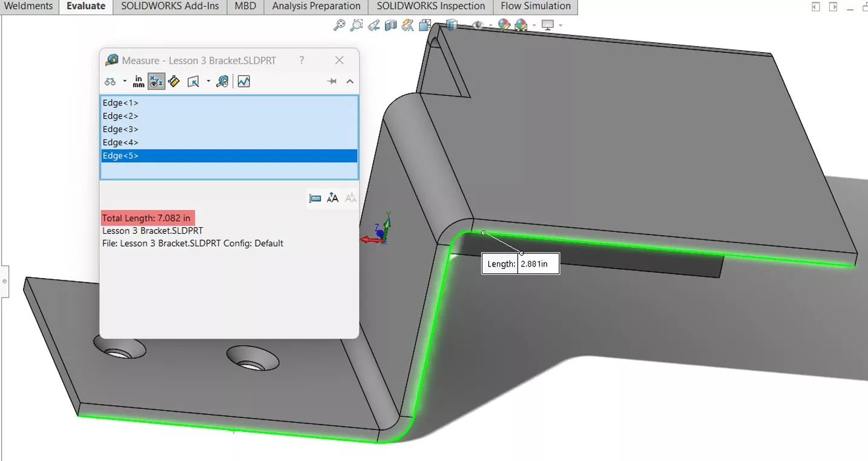Select Edge<4> in the selection list

[229, 142]
